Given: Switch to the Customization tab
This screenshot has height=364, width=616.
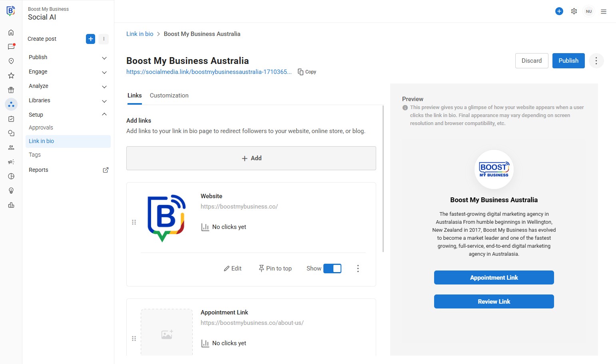Looking at the screenshot, I should 169,95.
